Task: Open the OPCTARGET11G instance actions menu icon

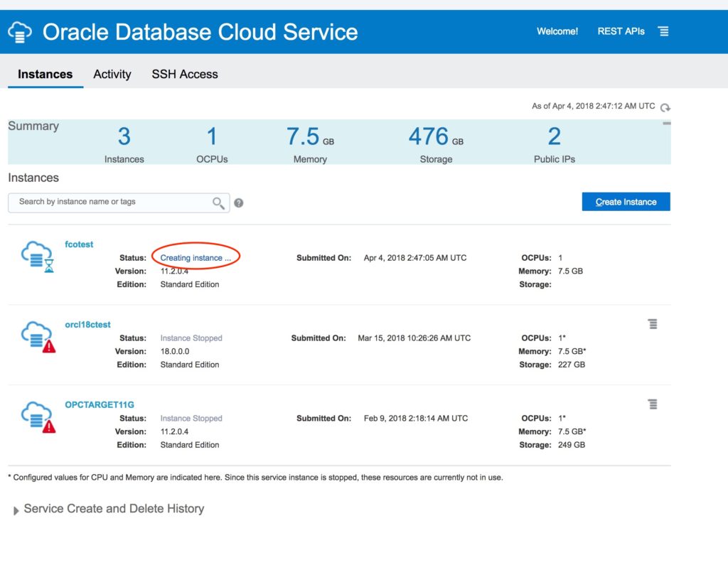Action: coord(652,404)
